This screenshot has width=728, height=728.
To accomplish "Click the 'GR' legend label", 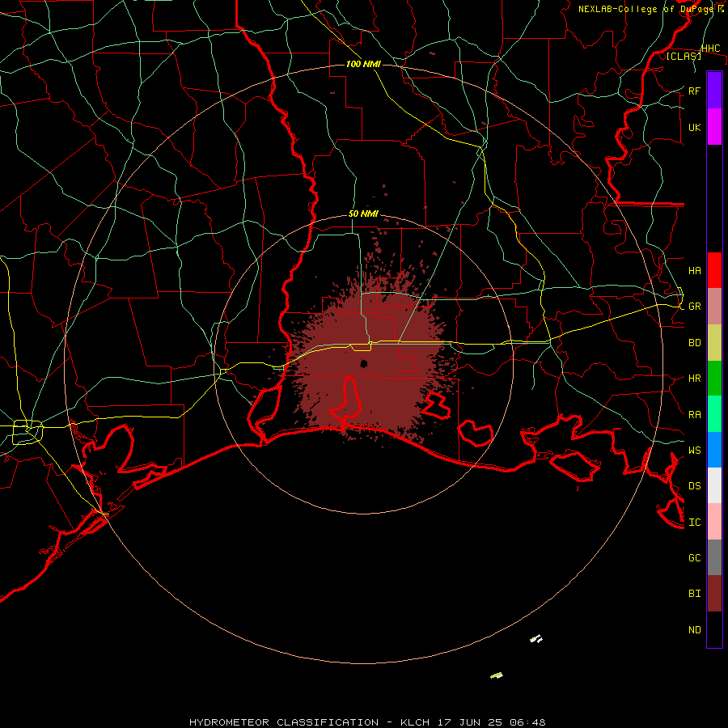I will pyautogui.click(x=694, y=307).
